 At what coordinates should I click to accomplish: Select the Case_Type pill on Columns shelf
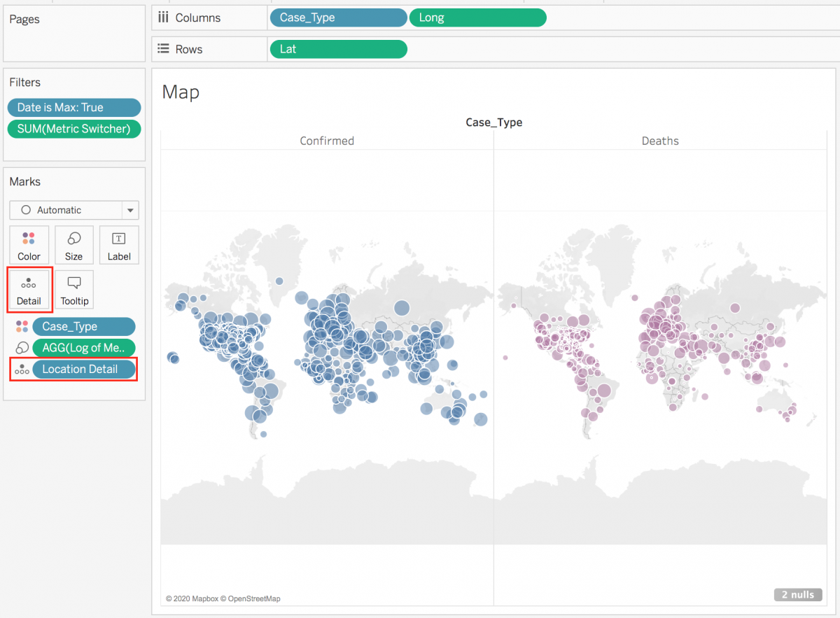pos(338,17)
